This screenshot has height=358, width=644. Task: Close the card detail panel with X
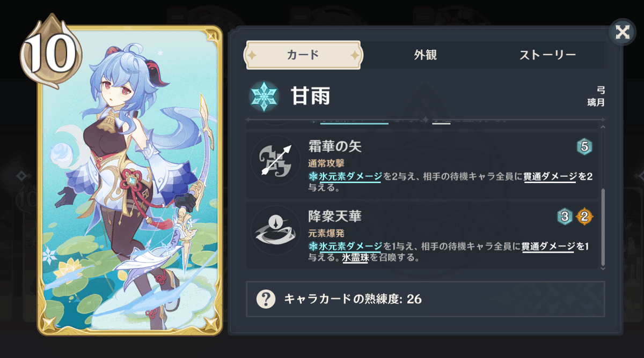(623, 32)
